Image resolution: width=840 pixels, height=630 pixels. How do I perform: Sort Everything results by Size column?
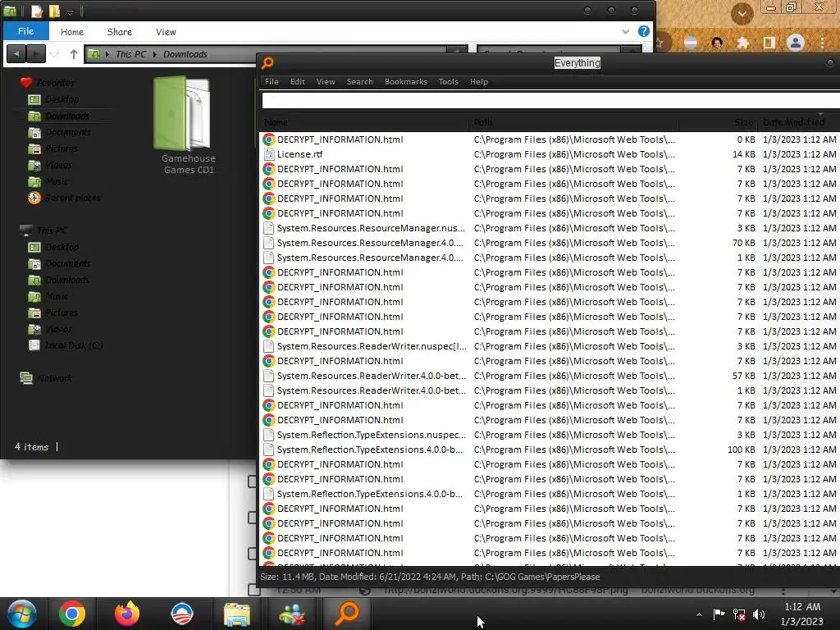coord(718,122)
